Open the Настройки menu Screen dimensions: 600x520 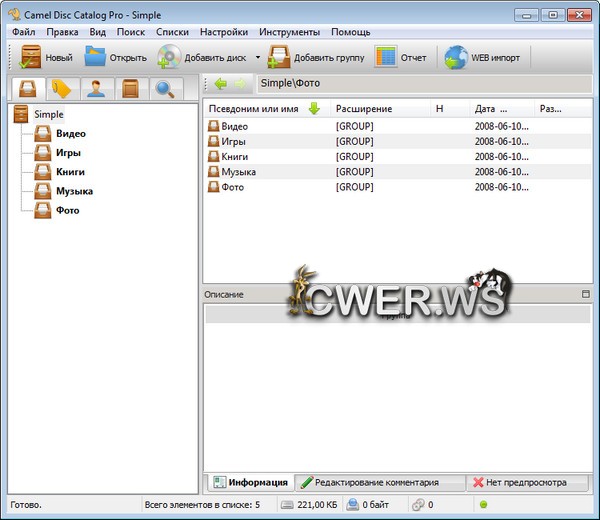point(224,32)
